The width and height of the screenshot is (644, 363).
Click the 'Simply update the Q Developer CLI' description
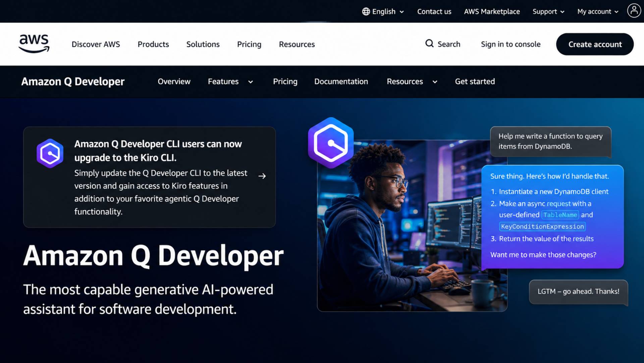161,192
